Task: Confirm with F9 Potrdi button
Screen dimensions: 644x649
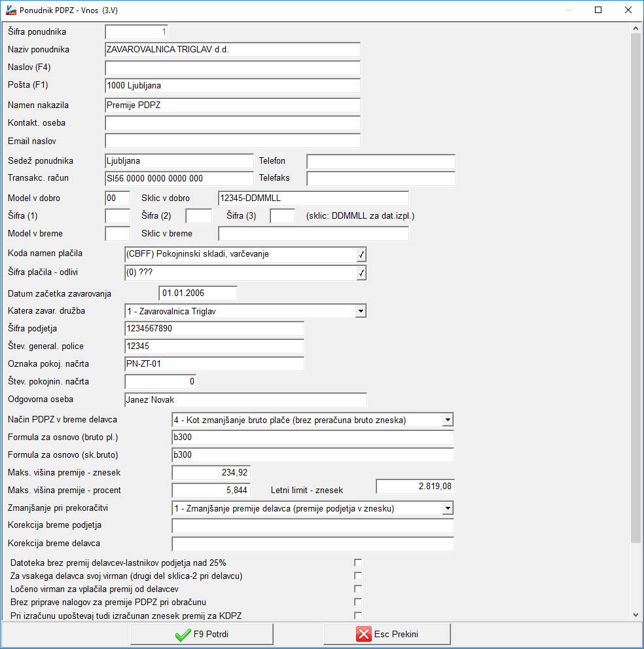Action: (x=202, y=634)
